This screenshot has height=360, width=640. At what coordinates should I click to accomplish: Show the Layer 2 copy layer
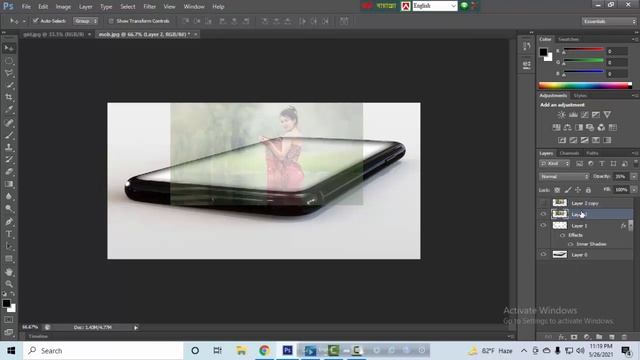pos(543,203)
